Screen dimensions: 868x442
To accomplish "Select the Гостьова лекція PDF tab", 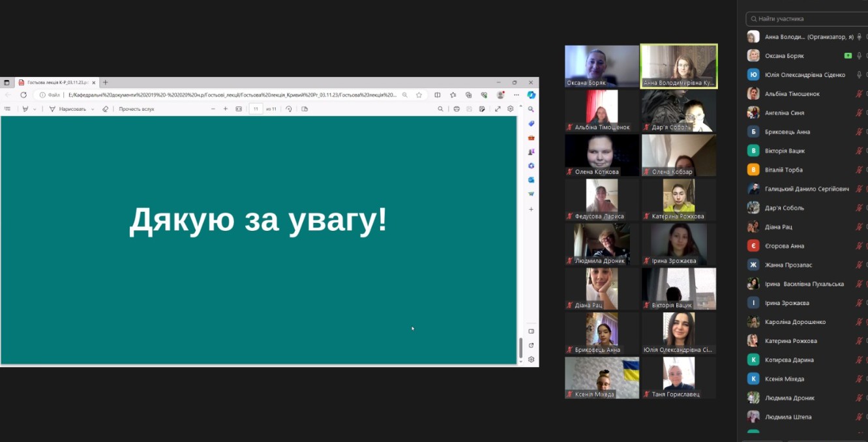I will 53,83.
